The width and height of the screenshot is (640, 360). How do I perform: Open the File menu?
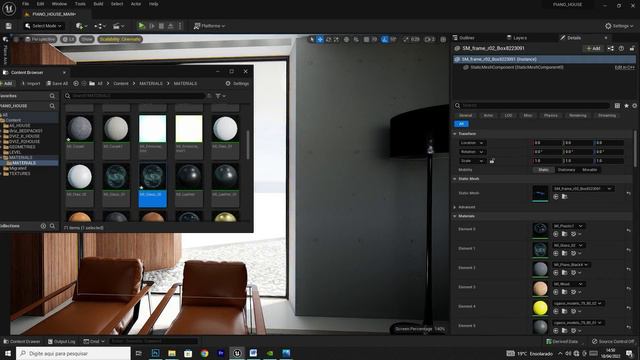coord(25,4)
